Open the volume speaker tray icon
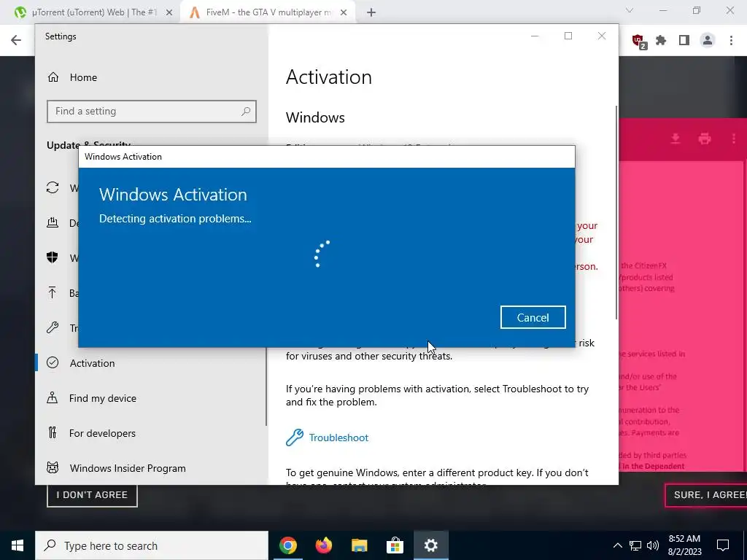The height and width of the screenshot is (560, 747). tap(653, 545)
